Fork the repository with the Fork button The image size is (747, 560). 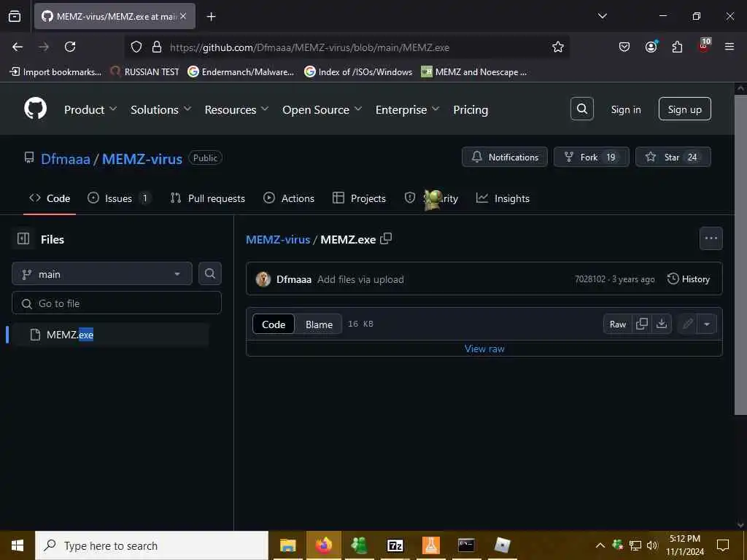(591, 157)
